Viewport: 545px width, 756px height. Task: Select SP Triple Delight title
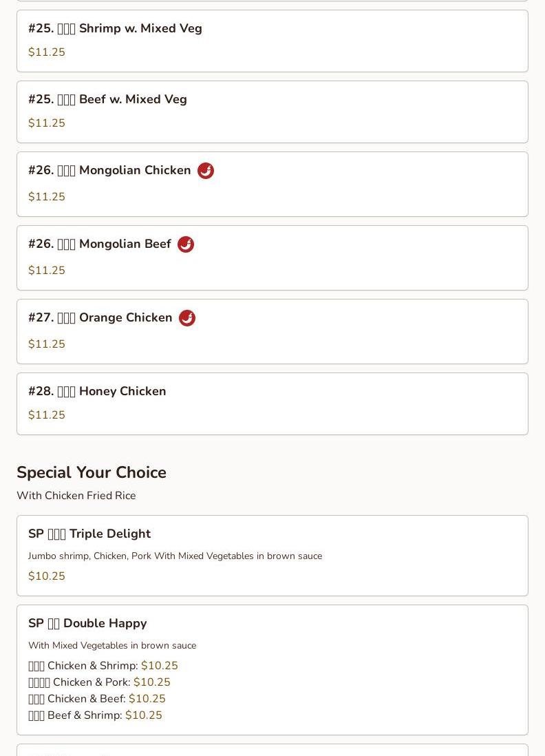tap(89, 534)
